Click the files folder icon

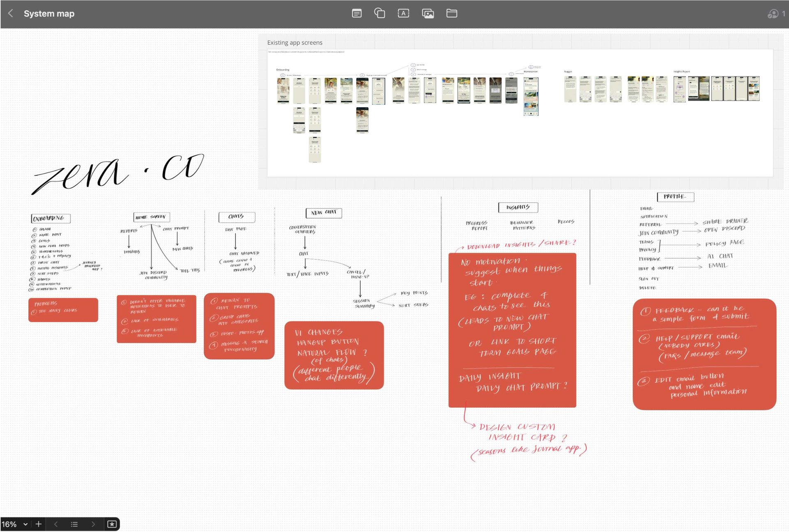[452, 14]
